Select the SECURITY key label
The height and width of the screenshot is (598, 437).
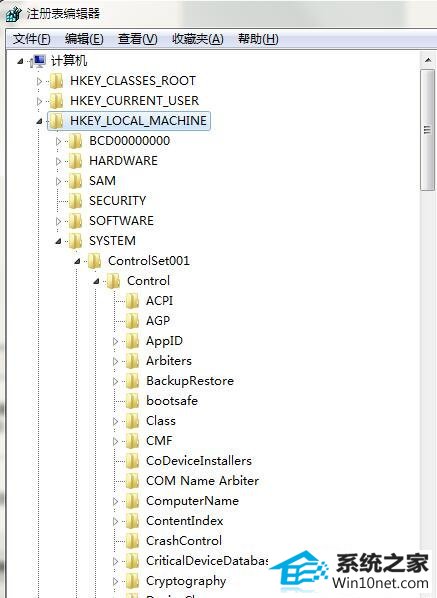point(117,201)
